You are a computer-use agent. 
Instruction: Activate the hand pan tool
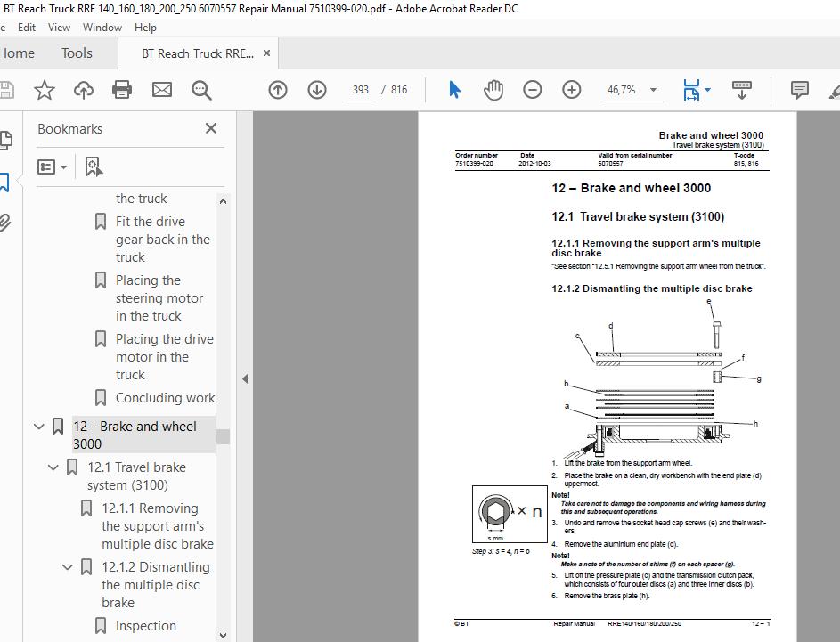[x=493, y=90]
